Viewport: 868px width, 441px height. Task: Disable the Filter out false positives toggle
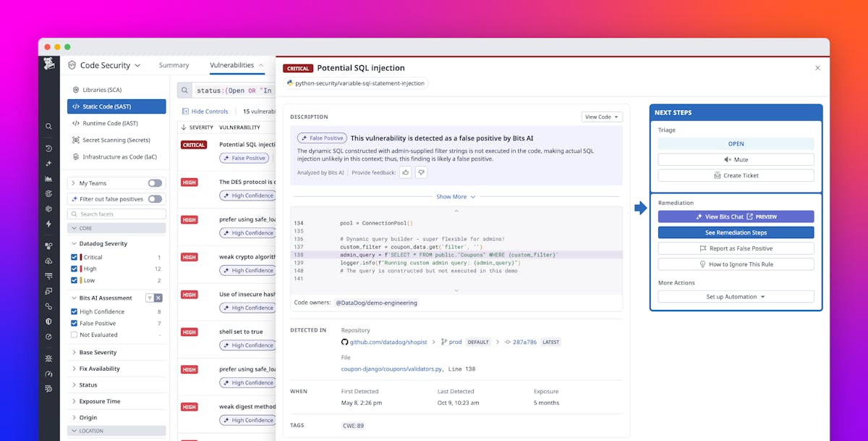pos(154,198)
